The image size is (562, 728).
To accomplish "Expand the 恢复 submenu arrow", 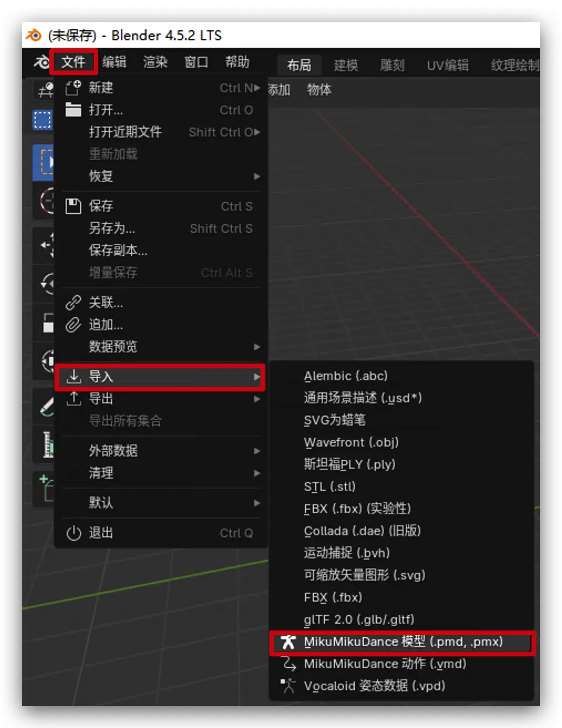I will [x=257, y=176].
